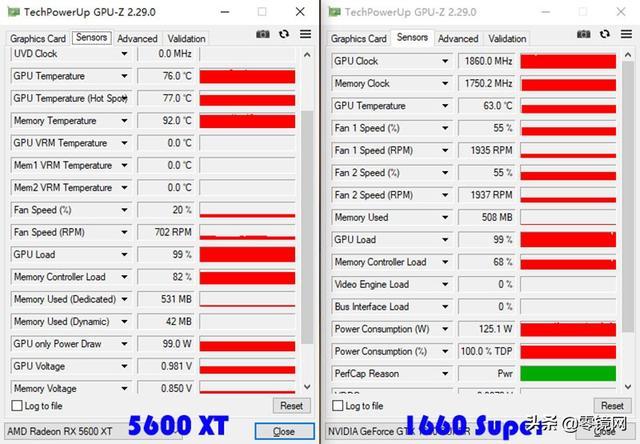Open GPU only Power Draw dropdown
This screenshot has width=640, height=444.
pos(124,344)
